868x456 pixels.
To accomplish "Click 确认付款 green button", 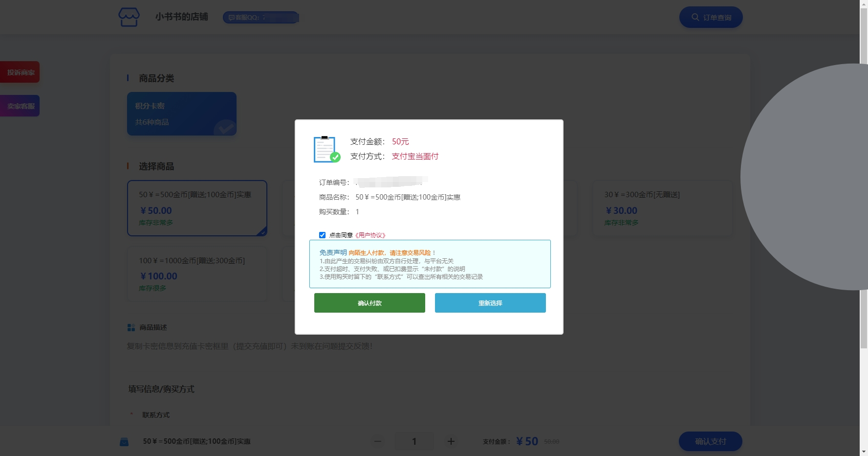I will pyautogui.click(x=369, y=303).
